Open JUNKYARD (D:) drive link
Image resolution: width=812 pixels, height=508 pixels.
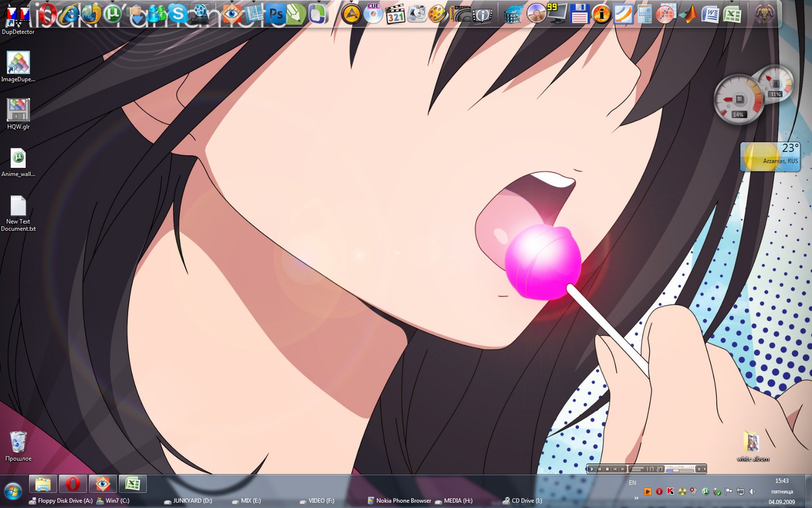click(x=188, y=501)
